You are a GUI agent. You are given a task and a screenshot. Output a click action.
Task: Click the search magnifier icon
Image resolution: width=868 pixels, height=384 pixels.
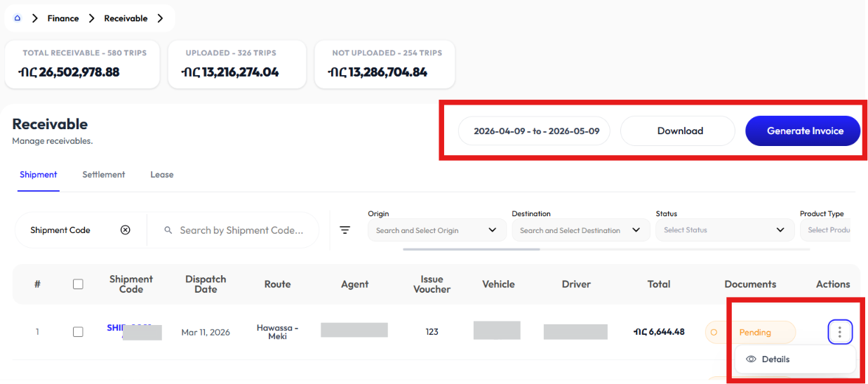(x=168, y=230)
